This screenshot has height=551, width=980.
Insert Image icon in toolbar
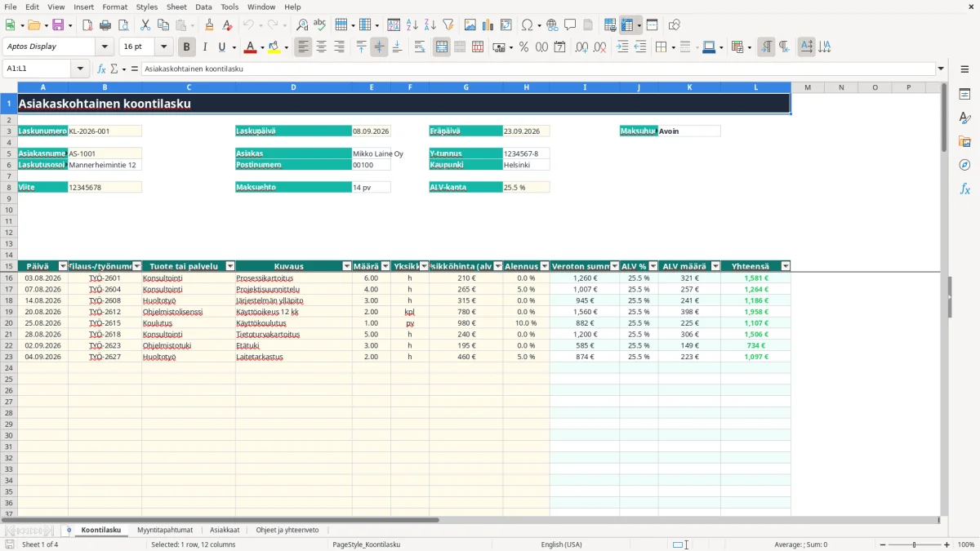470,25
